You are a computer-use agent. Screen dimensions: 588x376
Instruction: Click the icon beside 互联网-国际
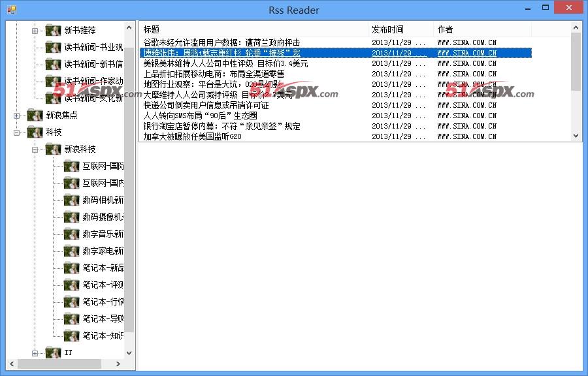pos(71,166)
